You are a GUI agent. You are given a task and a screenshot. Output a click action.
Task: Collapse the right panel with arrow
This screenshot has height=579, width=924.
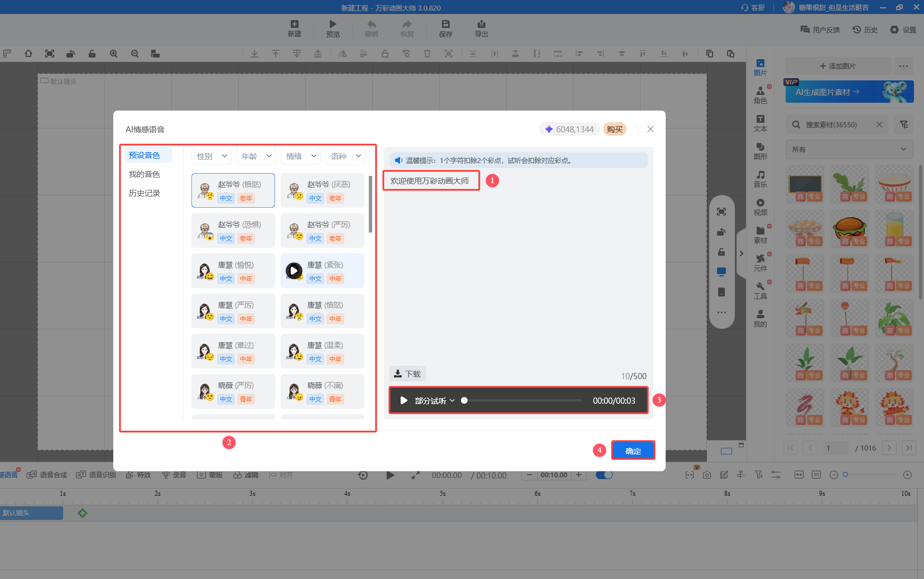[741, 253]
